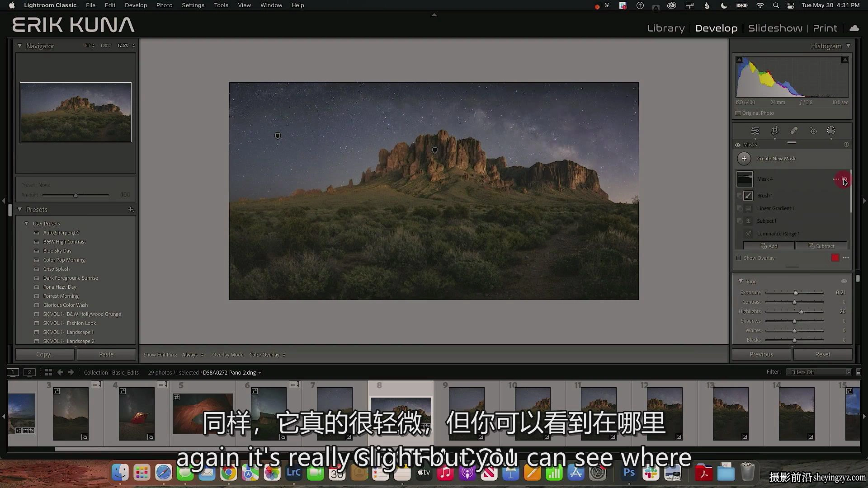868x488 pixels.
Task: Open overlay options three-dot menu
Action: point(846,258)
